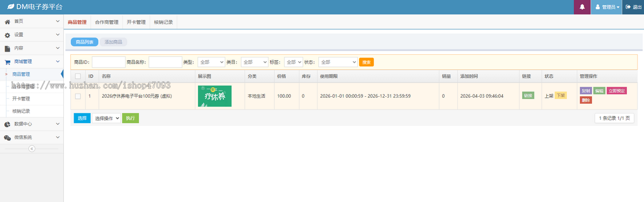Open the notification bell icon
The image size is (644, 202).
[x=582, y=7]
